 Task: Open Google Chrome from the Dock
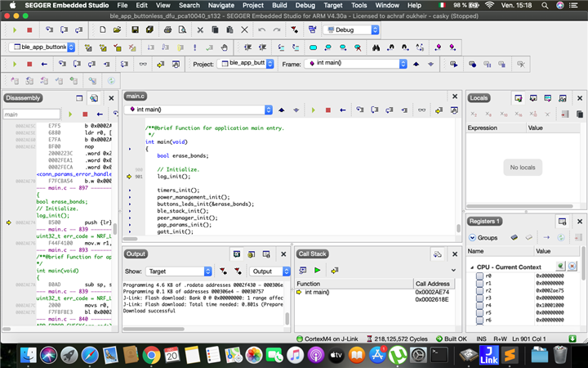tap(151, 355)
